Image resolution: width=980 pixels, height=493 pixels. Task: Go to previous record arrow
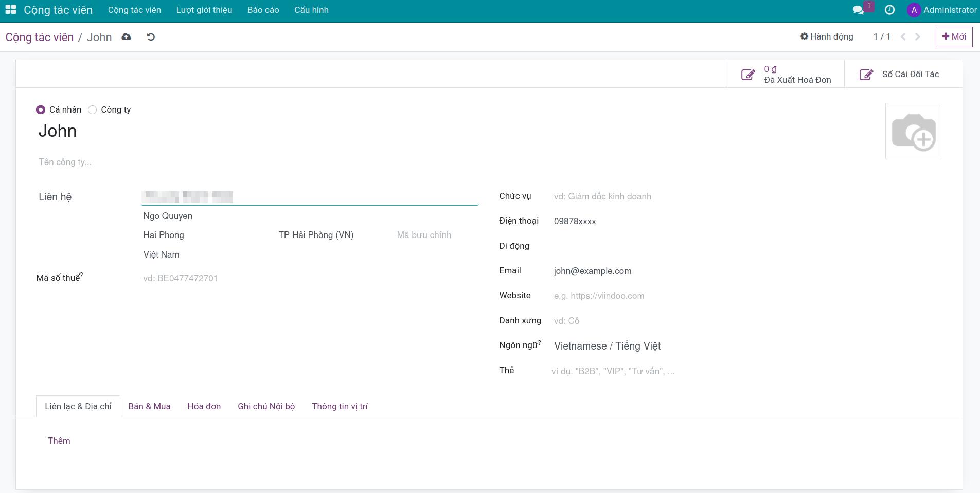(x=903, y=36)
